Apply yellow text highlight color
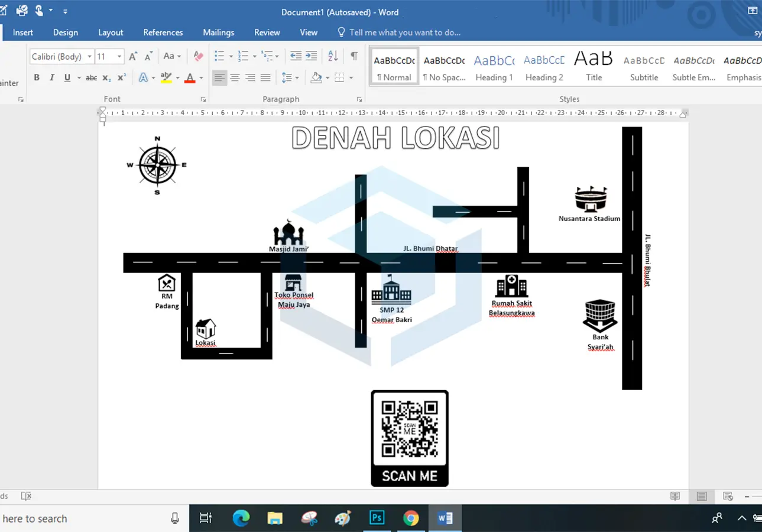 pyautogui.click(x=166, y=77)
